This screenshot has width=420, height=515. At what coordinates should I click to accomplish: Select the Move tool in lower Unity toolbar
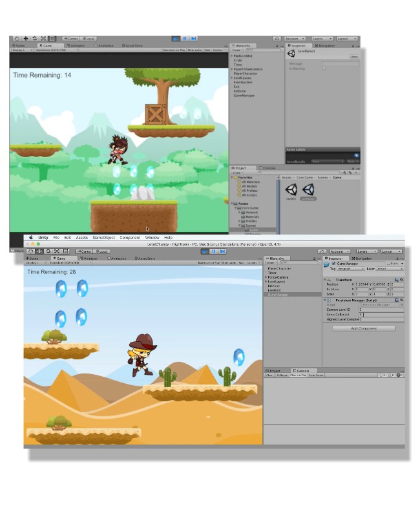[39, 251]
